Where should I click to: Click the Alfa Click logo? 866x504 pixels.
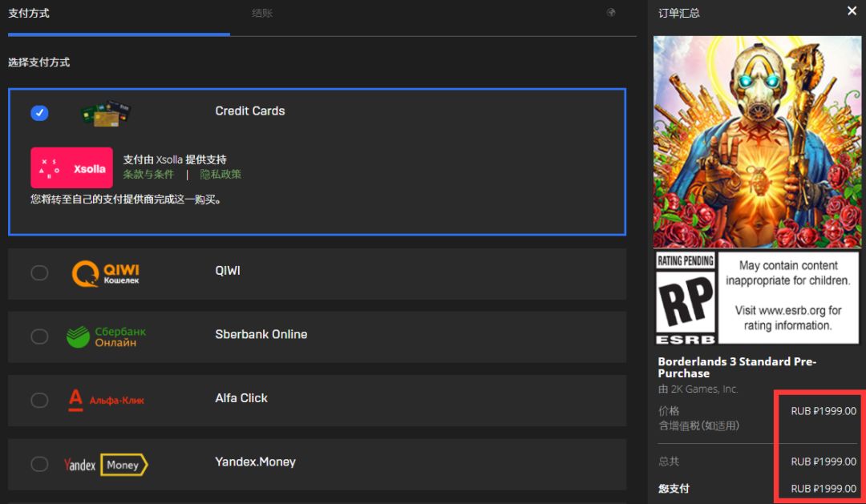pyautogui.click(x=106, y=399)
